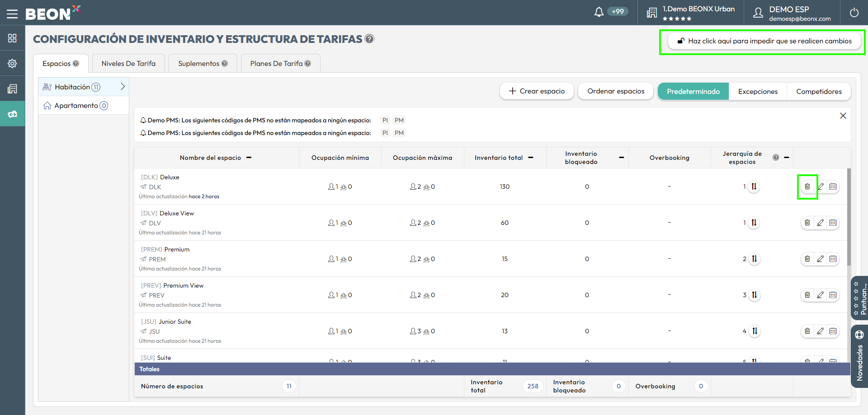Screen dimensions: 868x415
Task: Click the power logout icon
Action: [x=854, y=13]
